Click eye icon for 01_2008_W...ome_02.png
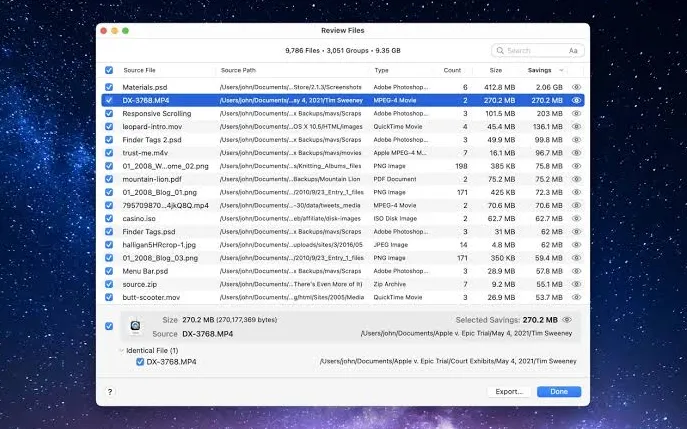Screen dimensions: 687x429 click(576, 166)
